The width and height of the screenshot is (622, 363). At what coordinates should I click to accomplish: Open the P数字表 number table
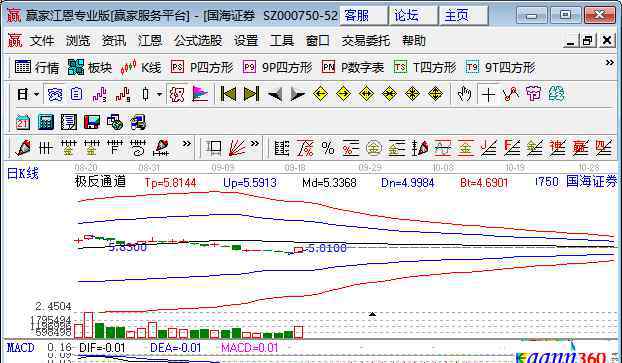click(x=353, y=67)
